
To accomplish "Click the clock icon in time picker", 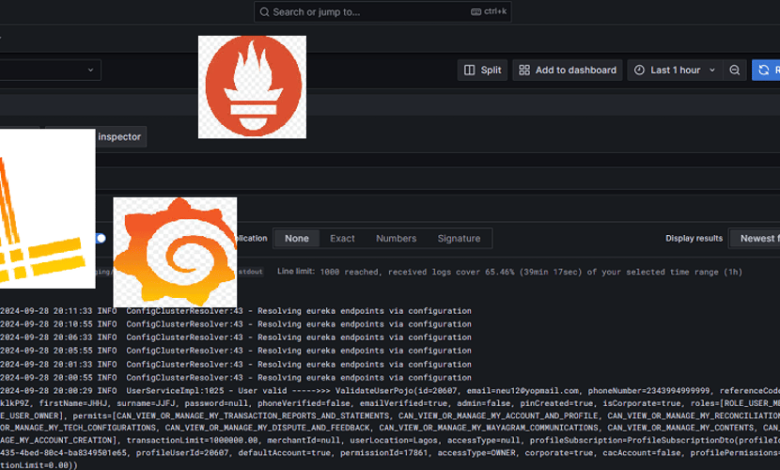I will 639,70.
